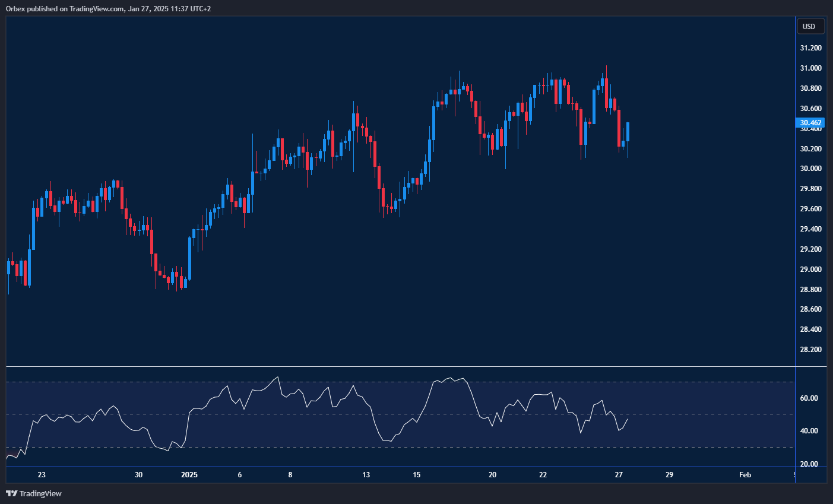This screenshot has height=504, width=833.
Task: Click date marker 27 on time axis
Action: pos(619,475)
